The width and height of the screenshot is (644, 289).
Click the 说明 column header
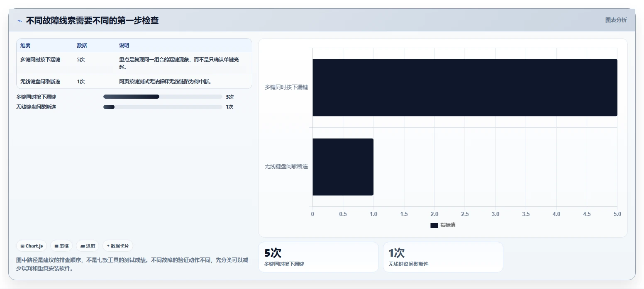click(x=124, y=46)
